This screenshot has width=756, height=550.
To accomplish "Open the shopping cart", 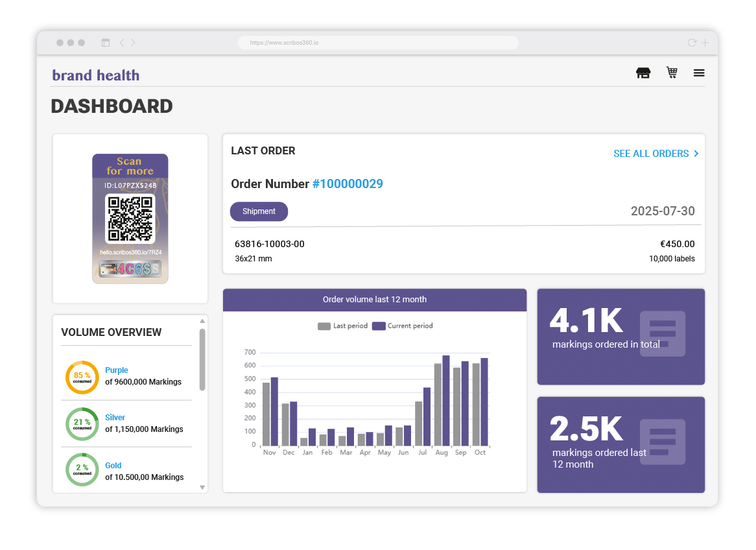I will (x=672, y=73).
